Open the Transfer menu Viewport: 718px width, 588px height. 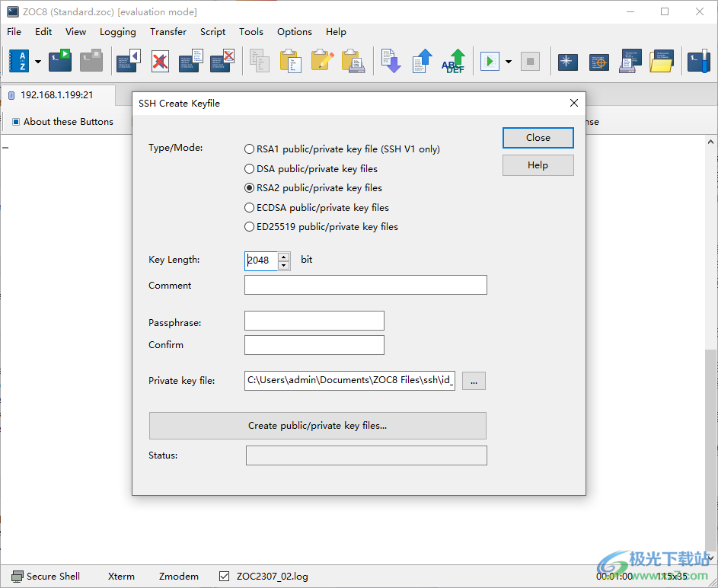tap(168, 32)
